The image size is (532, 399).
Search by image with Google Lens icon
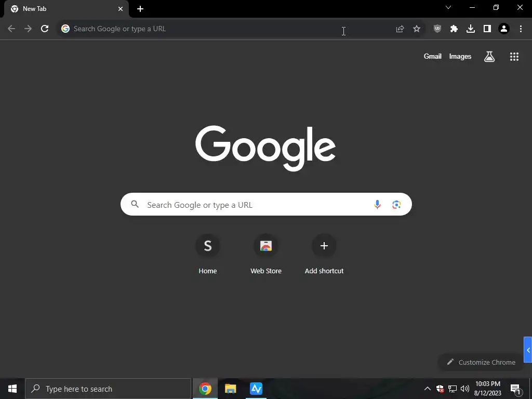pyautogui.click(x=396, y=204)
